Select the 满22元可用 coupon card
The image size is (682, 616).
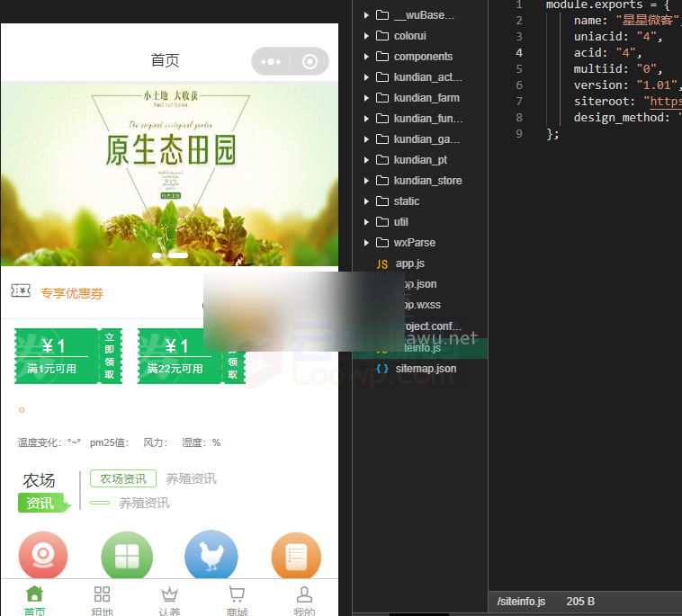click(x=192, y=356)
